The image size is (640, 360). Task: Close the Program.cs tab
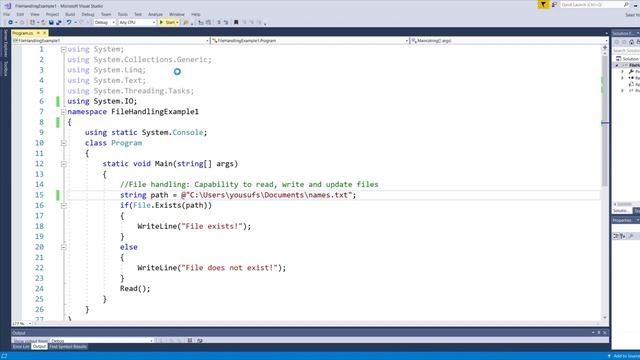(x=44, y=33)
